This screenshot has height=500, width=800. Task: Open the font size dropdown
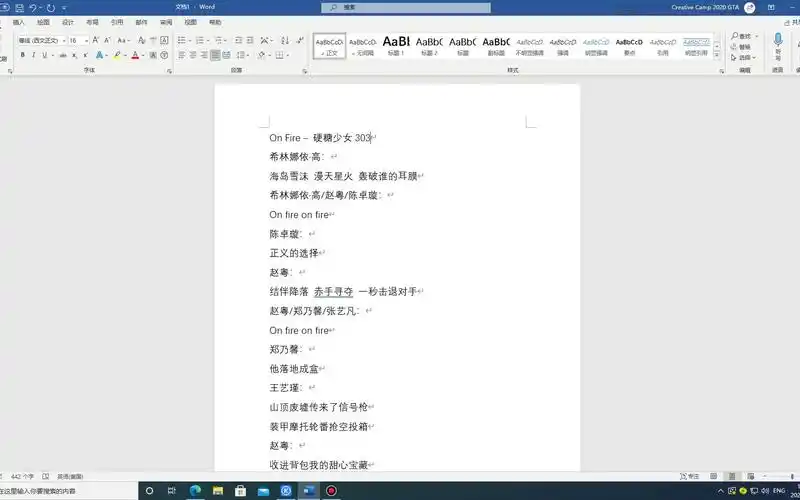coord(88,40)
